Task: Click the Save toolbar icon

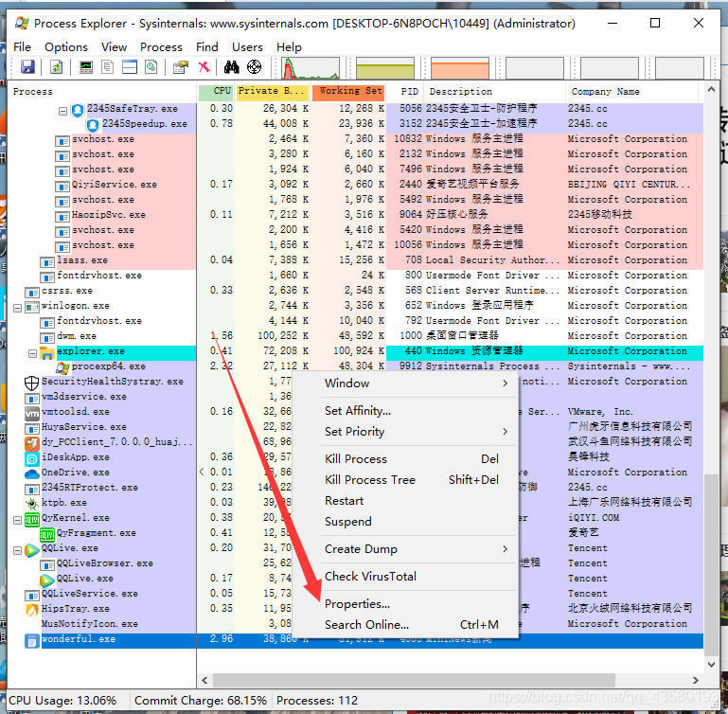Action: (27, 67)
